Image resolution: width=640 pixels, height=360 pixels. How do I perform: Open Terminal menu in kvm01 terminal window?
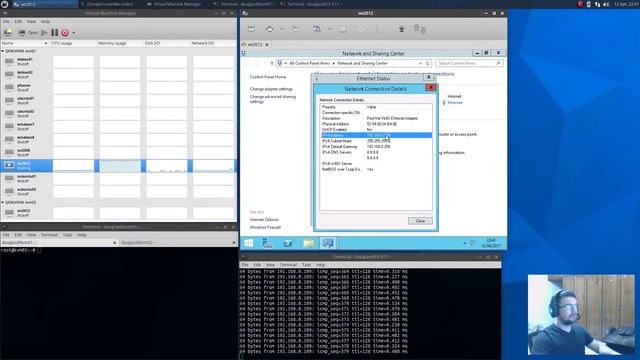coord(49,235)
